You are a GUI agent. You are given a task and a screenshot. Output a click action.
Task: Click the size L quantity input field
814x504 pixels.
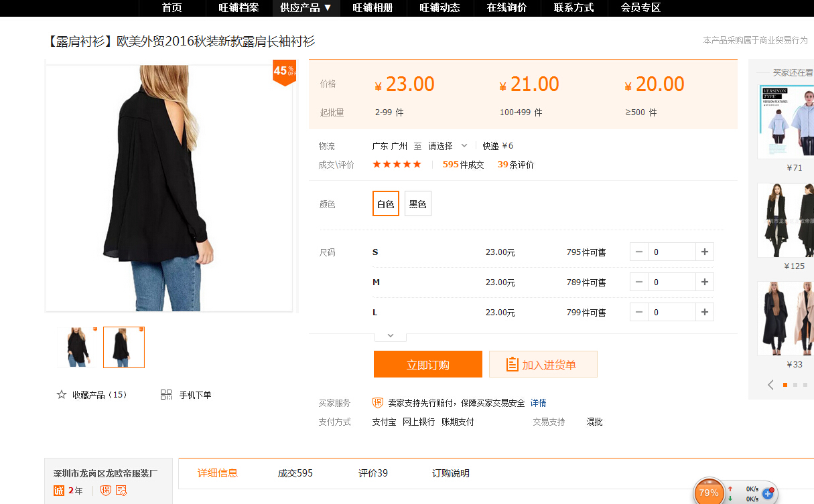[x=671, y=313]
